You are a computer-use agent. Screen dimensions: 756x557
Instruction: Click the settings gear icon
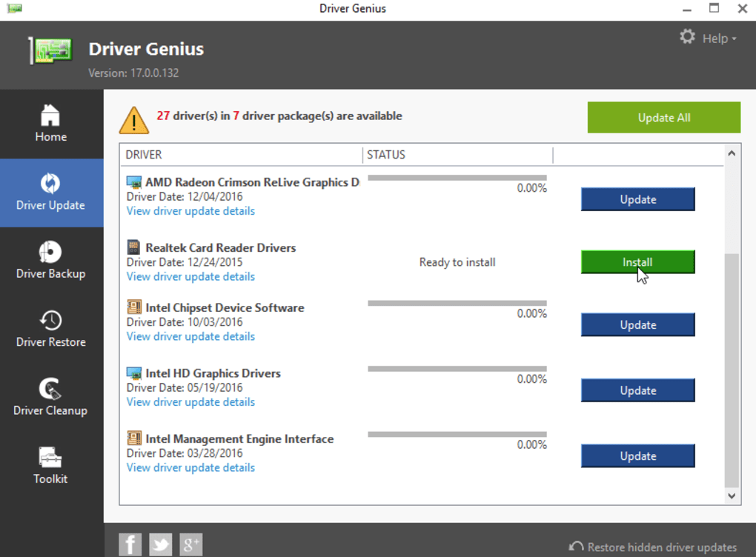pos(688,36)
